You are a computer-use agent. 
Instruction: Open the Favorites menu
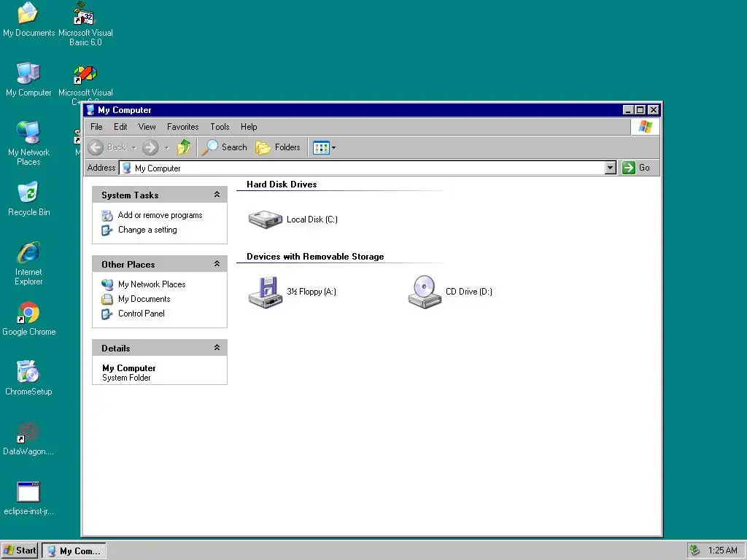point(182,127)
